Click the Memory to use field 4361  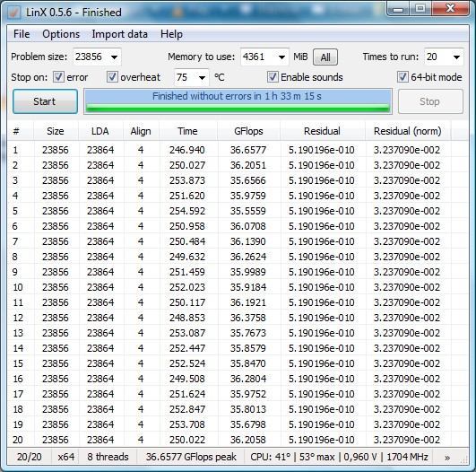tap(254, 57)
